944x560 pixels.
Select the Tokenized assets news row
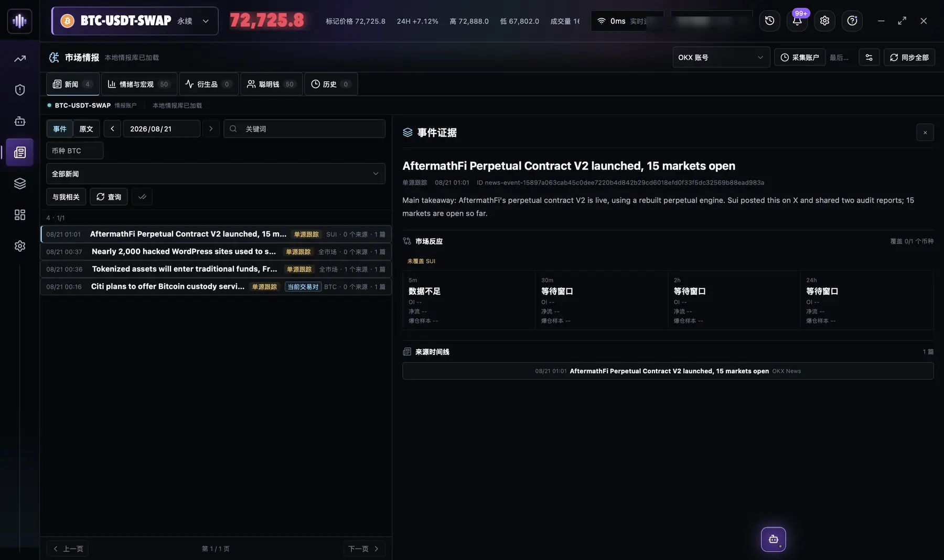point(216,269)
